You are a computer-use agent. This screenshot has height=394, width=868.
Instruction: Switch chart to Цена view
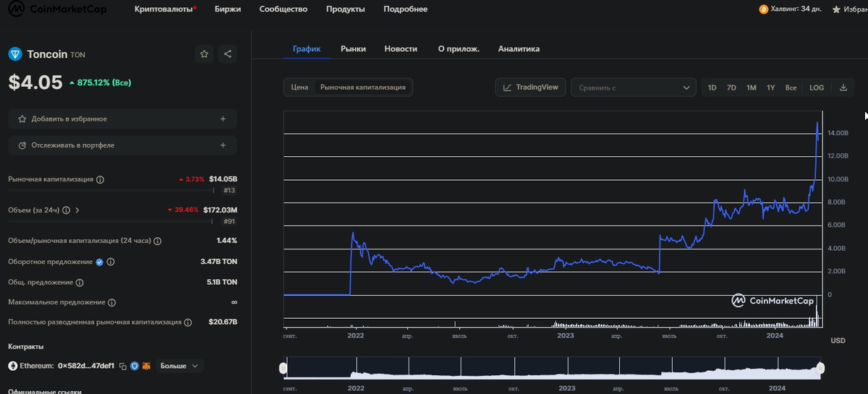(x=299, y=87)
